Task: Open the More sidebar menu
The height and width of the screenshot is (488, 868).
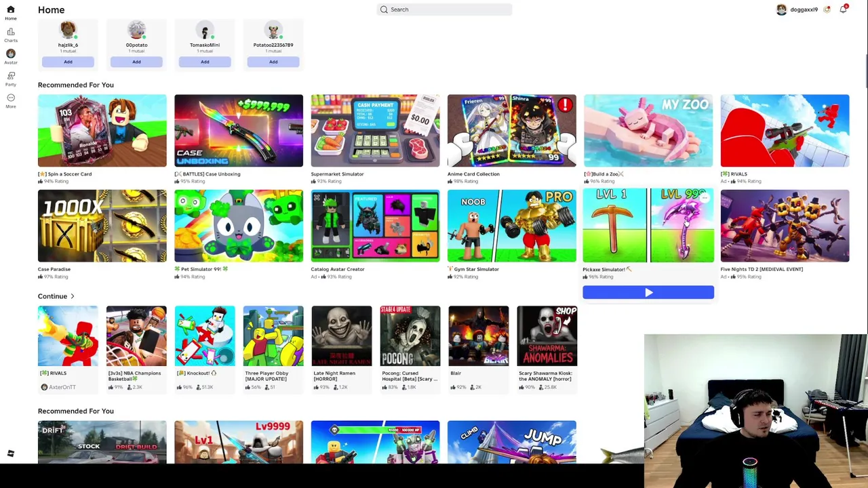Action: (x=11, y=98)
